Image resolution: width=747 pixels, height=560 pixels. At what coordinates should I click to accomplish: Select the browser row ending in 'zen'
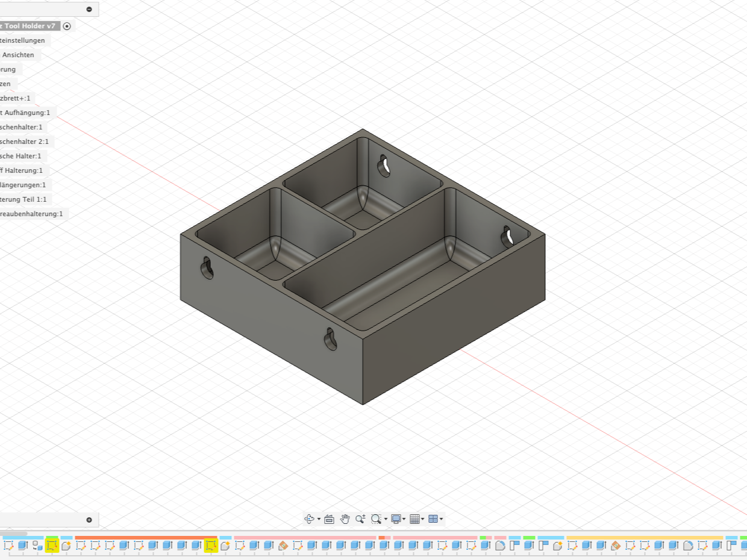pyautogui.click(x=9, y=84)
